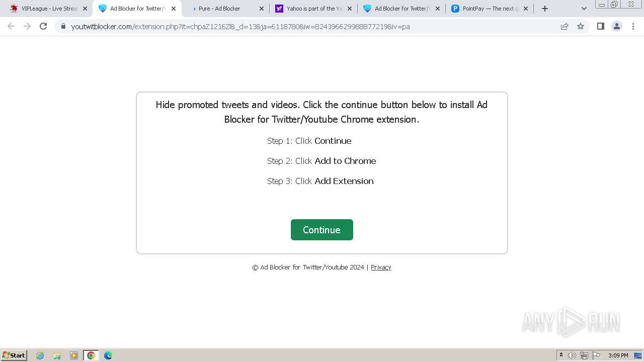Image resolution: width=644 pixels, height=362 pixels.
Task: Go back to the previous page
Action: coord(11,26)
